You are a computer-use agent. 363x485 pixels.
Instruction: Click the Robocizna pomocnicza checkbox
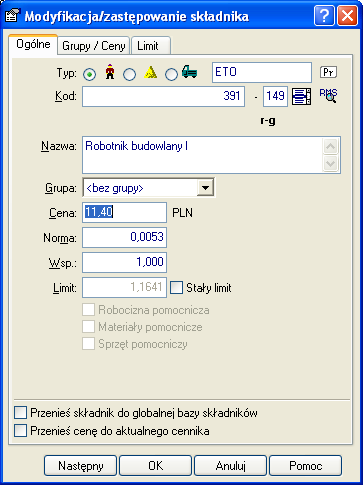pyautogui.click(x=88, y=310)
